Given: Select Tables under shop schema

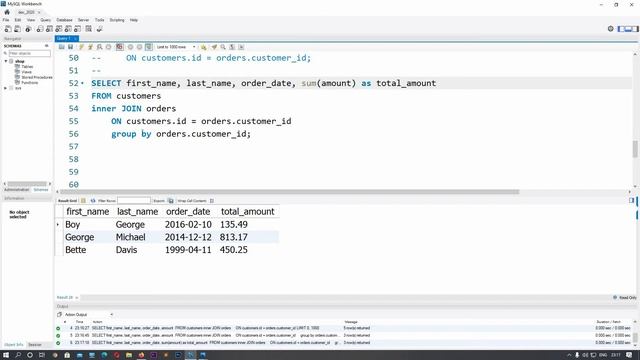Looking at the screenshot, I should coord(27,67).
